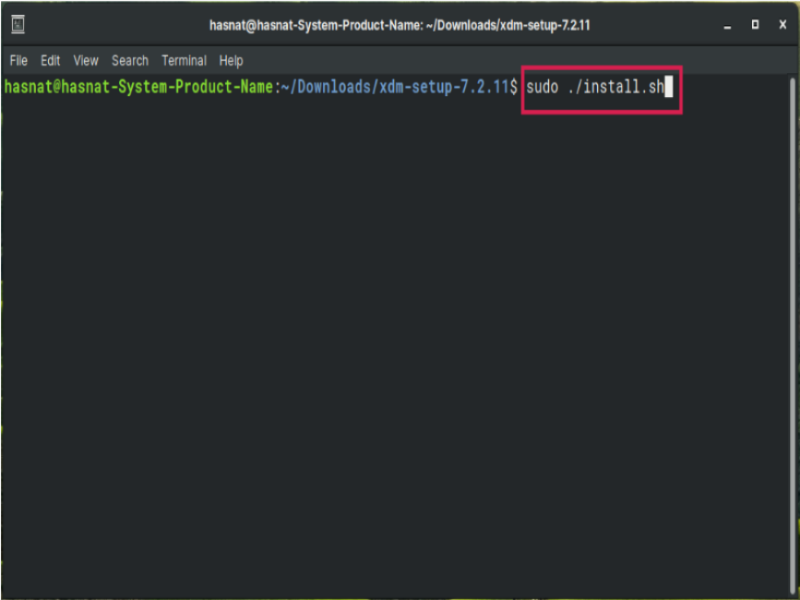Click the 'sudo ./install.sh' command text
This screenshot has width=800, height=600.
(595, 87)
